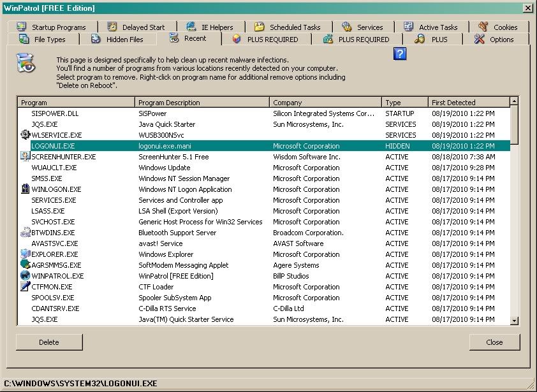Click the Services tab icon
The height and width of the screenshot is (392, 537).
pos(346,26)
